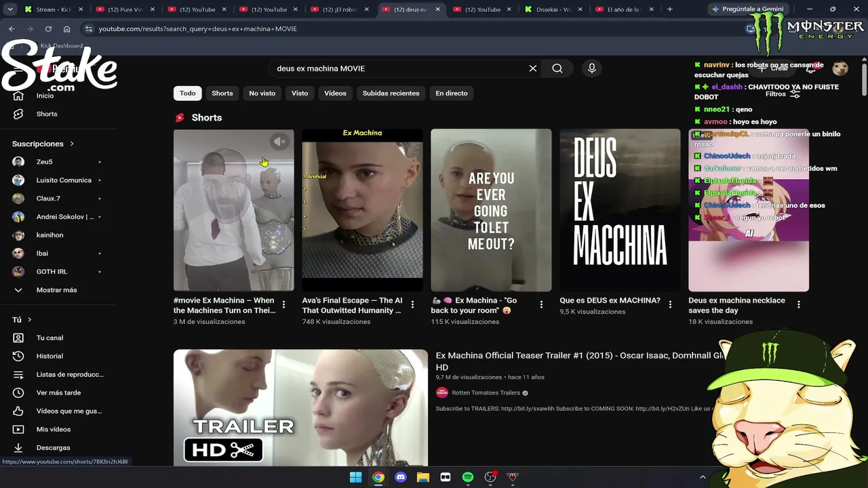Open Ibai subscription channel
Viewport: 868px width, 488px height.
coord(42,253)
